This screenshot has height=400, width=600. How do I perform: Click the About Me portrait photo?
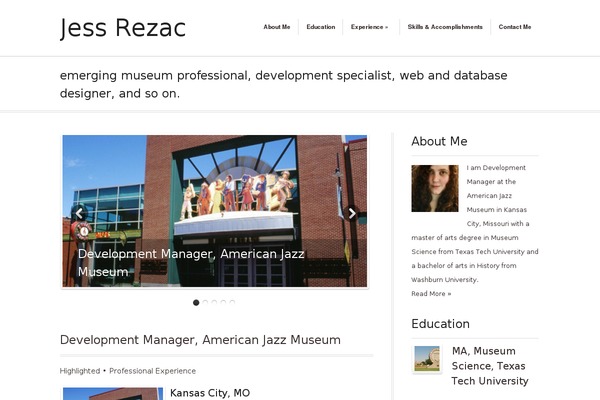(435, 188)
